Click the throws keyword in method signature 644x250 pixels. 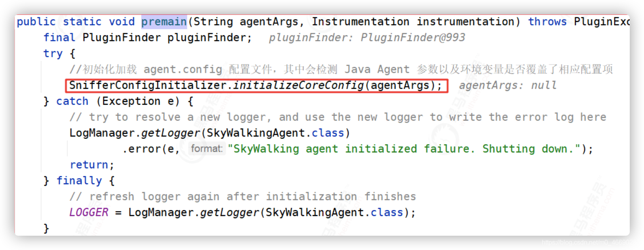click(x=547, y=21)
